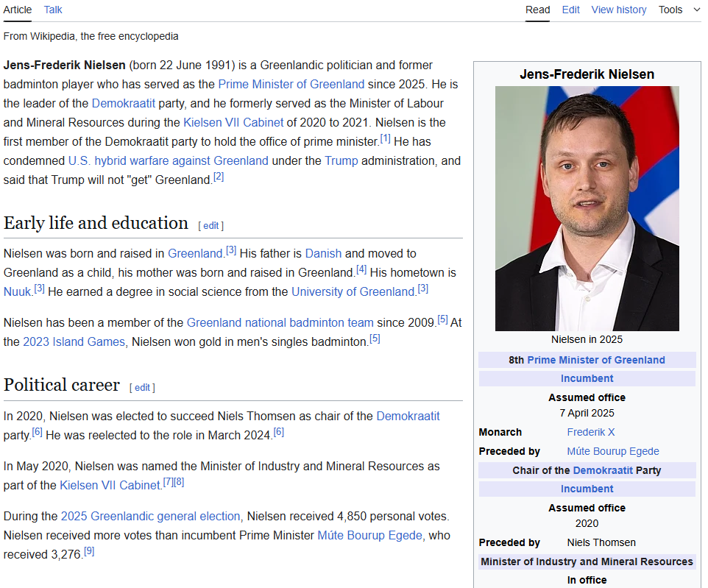Select the Article tab
708x588 pixels.
(18, 10)
